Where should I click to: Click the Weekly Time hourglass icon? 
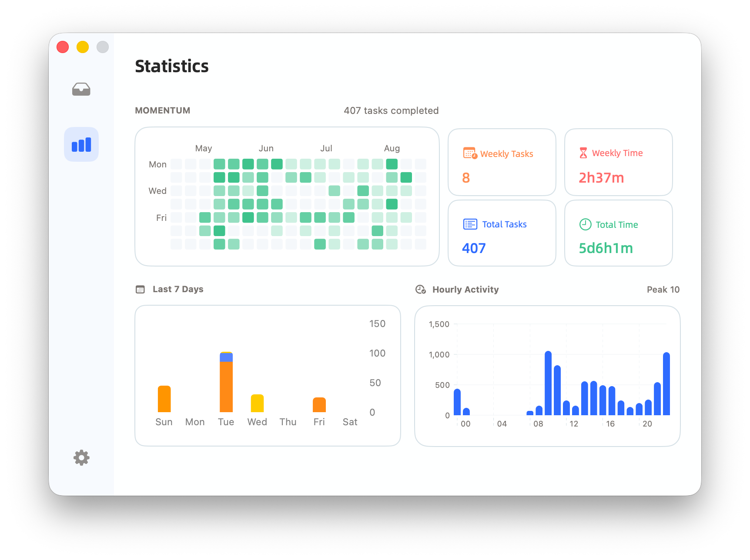point(583,153)
